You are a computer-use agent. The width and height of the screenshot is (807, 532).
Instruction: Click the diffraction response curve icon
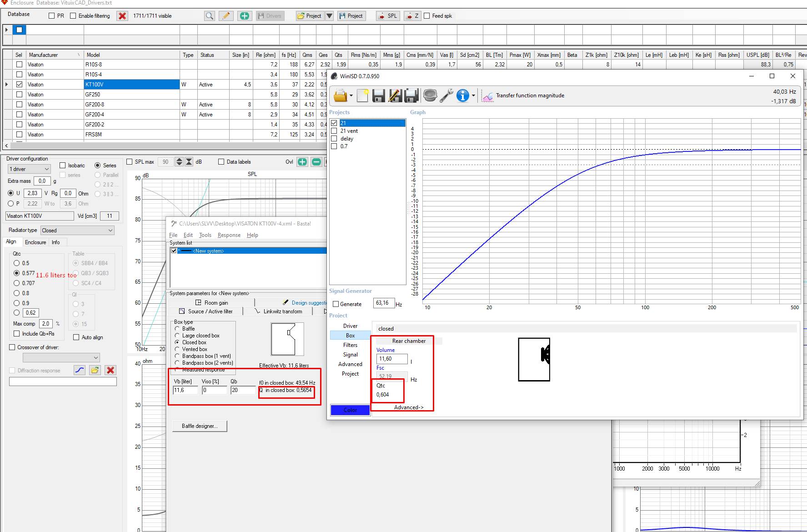pos(80,370)
